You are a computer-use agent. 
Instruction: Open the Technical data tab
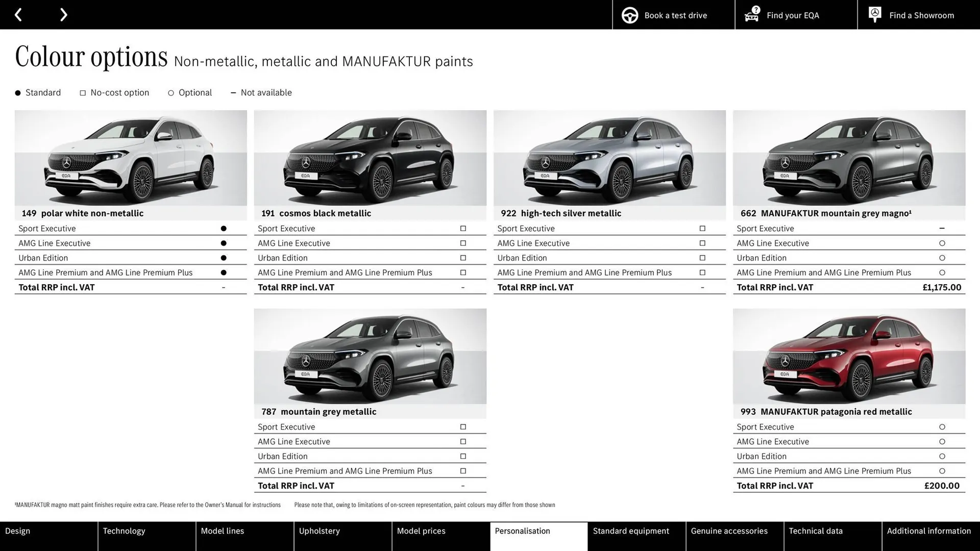tap(815, 531)
